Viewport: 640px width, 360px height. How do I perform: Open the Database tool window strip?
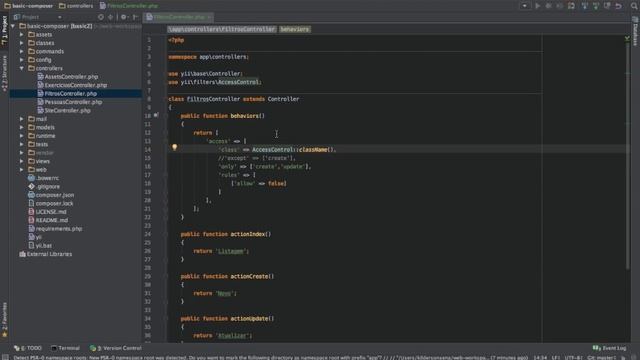pos(635,31)
